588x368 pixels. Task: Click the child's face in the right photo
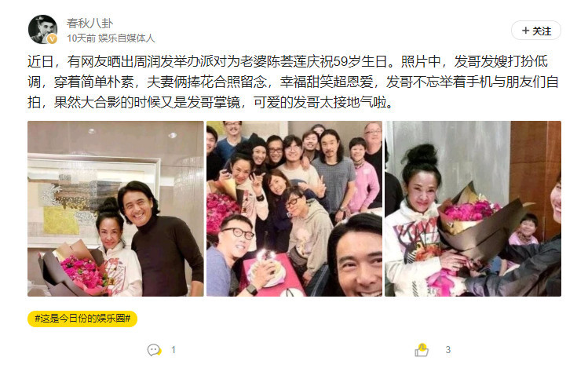click(x=528, y=226)
